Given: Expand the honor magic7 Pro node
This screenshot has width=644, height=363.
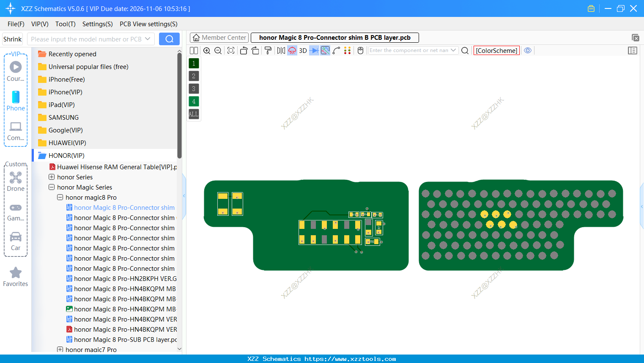Looking at the screenshot, I should point(60,349).
